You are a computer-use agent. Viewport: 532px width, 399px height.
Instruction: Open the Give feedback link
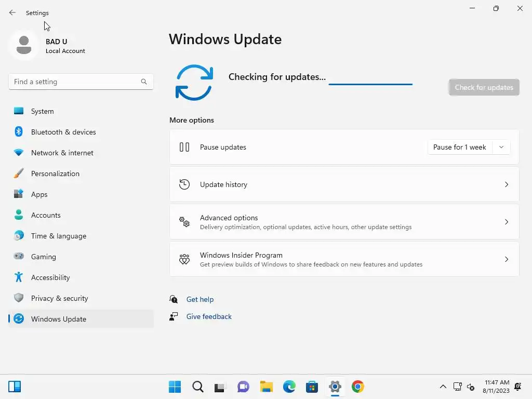point(209,316)
